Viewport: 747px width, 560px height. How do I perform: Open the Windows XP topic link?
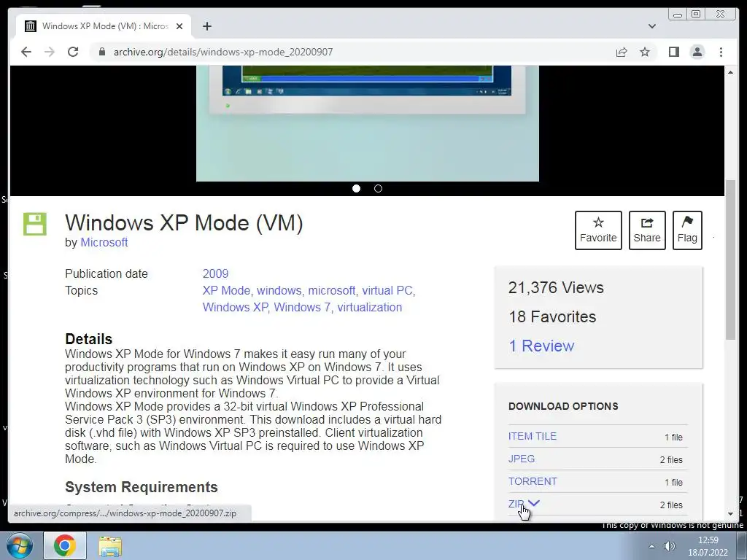pyautogui.click(x=236, y=307)
